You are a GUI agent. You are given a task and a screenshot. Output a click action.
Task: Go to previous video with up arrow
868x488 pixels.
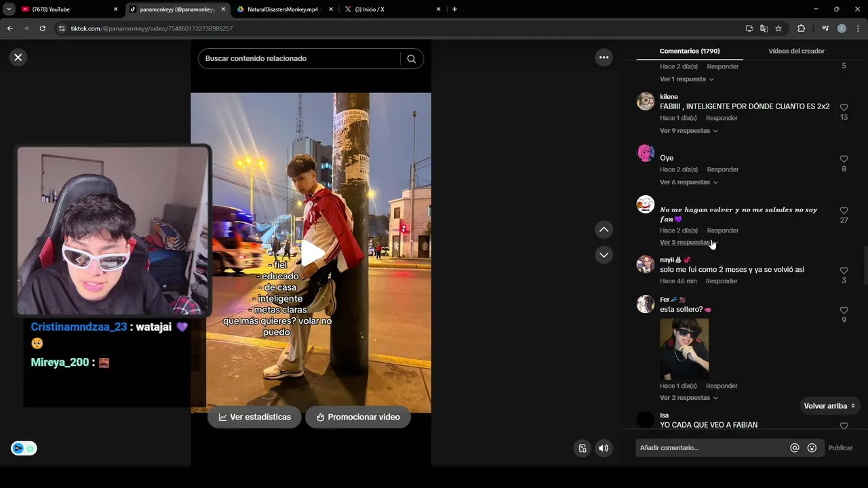pyautogui.click(x=604, y=230)
